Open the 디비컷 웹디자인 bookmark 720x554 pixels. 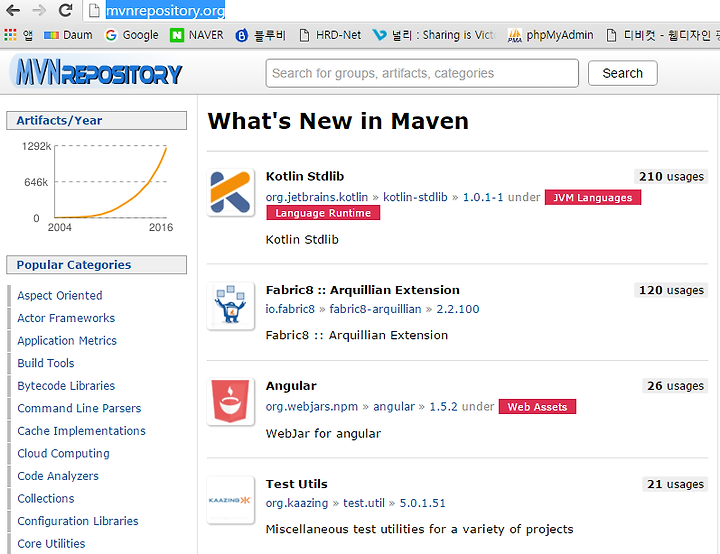662,35
